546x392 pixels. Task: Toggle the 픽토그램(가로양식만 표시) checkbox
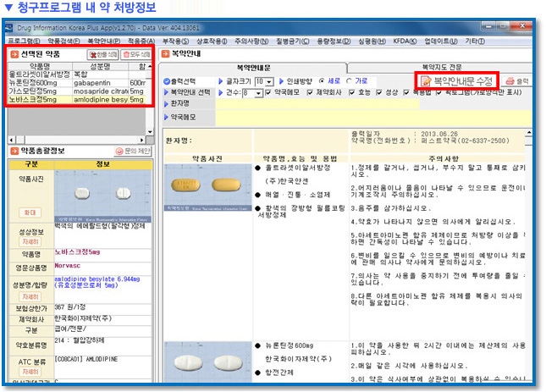pyautogui.click(x=438, y=92)
